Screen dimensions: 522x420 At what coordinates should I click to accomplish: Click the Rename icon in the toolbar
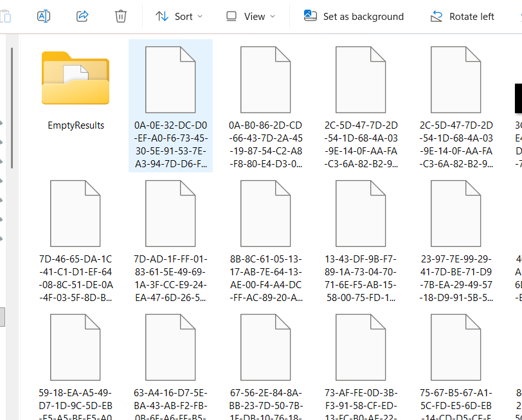[x=44, y=16]
